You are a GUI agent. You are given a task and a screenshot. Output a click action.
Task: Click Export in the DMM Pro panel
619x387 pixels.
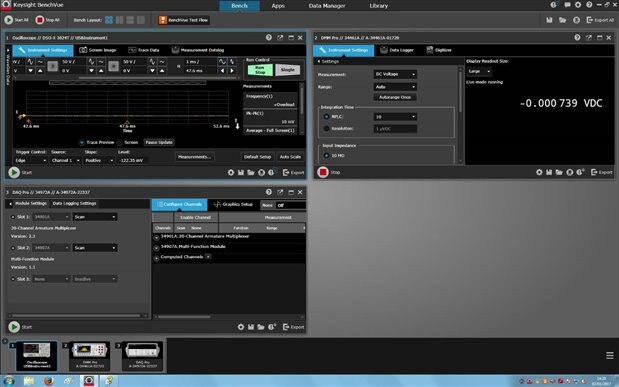coord(602,172)
